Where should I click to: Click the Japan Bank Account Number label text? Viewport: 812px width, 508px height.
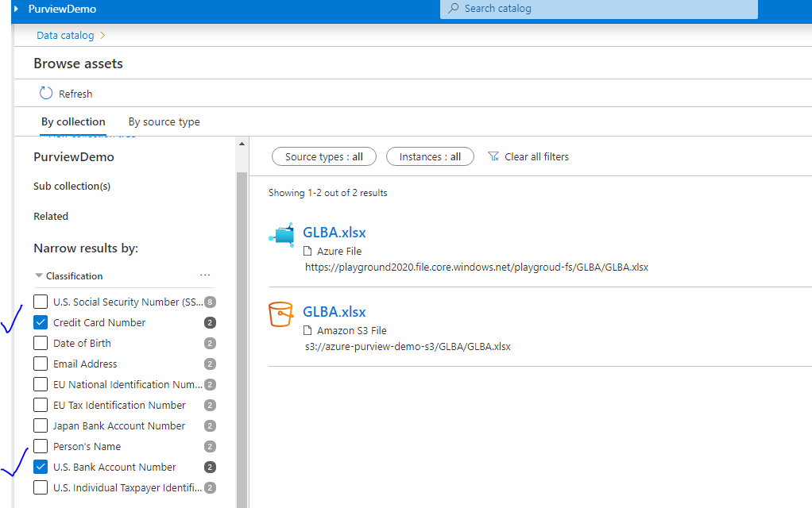118,425
